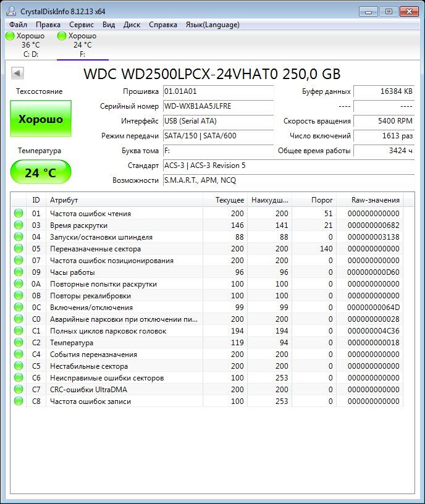This screenshot has width=425, height=504.
Task: Open the Вид menu
Action: point(109,25)
